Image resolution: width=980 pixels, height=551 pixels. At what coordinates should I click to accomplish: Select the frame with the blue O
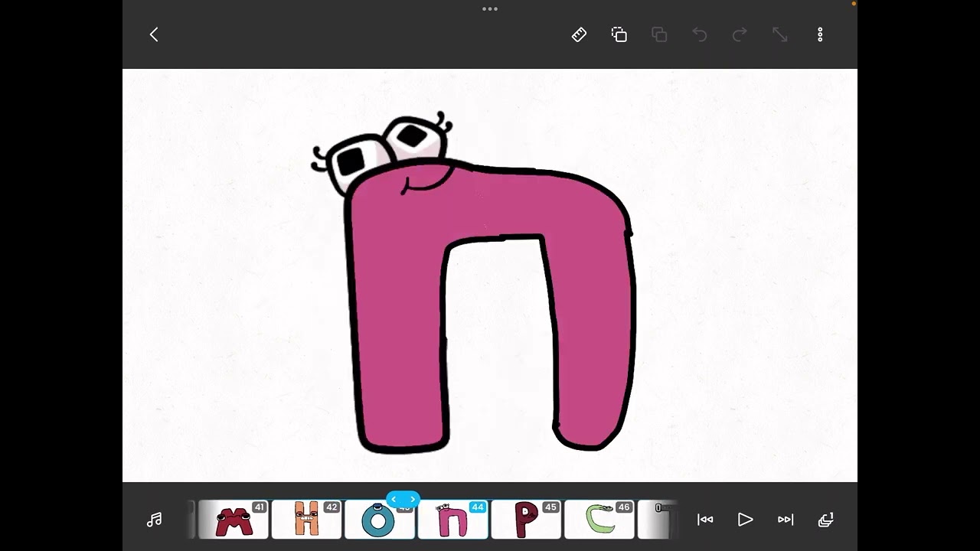(x=380, y=520)
